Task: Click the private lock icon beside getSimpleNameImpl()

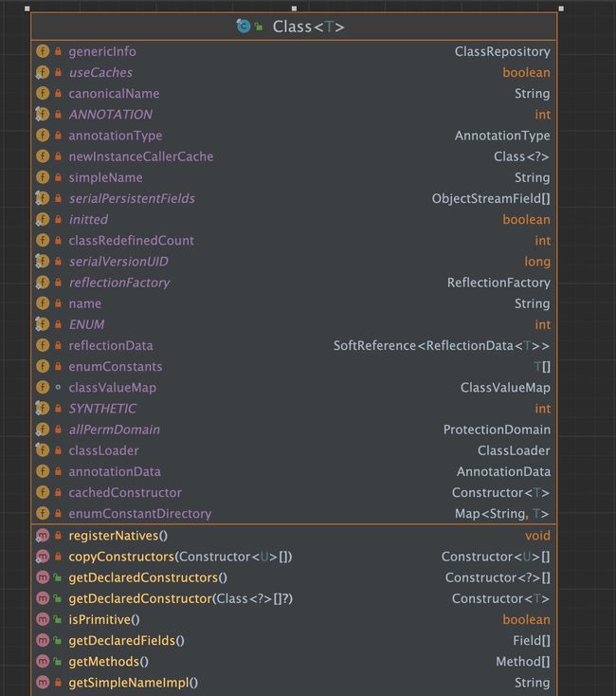Action: 58,682
